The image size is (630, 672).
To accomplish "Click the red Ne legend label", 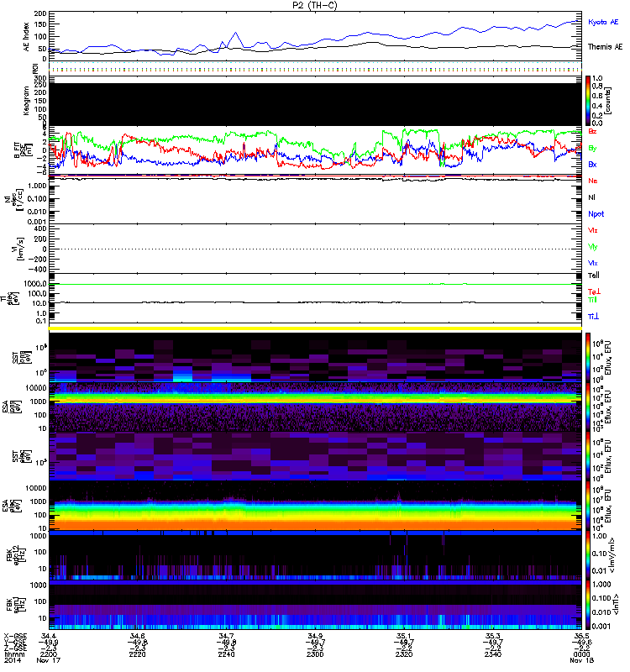I will tap(592, 181).
